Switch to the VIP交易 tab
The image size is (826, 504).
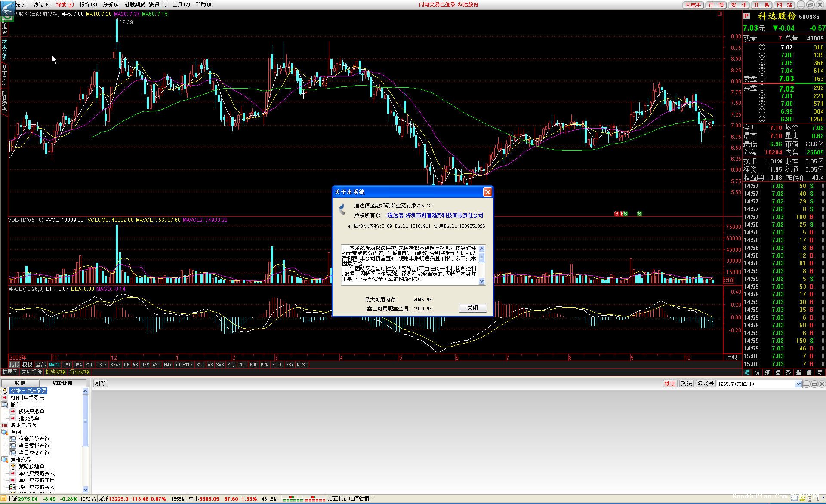[63, 383]
